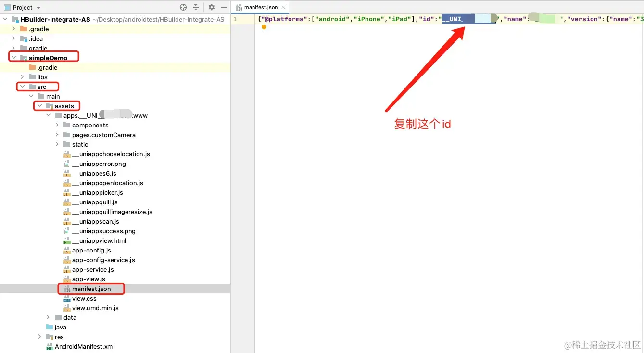
Task: Select app-service.js file
Action: [93, 269]
